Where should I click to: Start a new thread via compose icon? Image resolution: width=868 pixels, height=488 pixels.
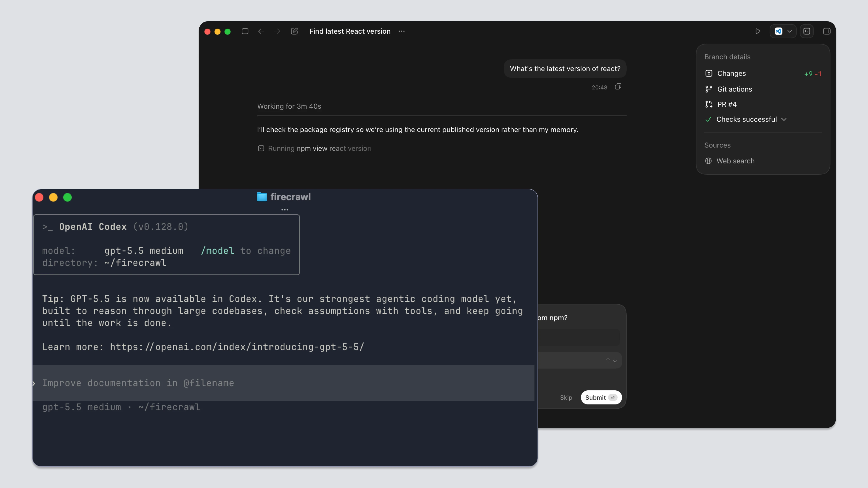pyautogui.click(x=294, y=31)
